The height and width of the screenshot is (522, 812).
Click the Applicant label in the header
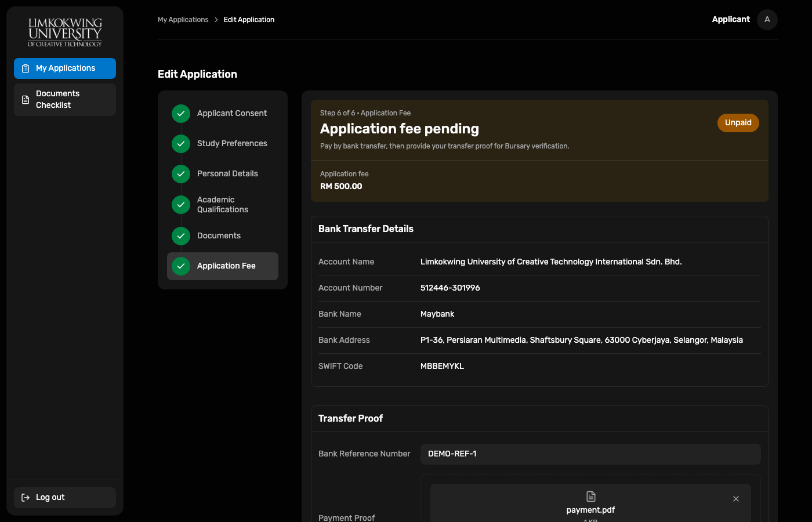(731, 20)
